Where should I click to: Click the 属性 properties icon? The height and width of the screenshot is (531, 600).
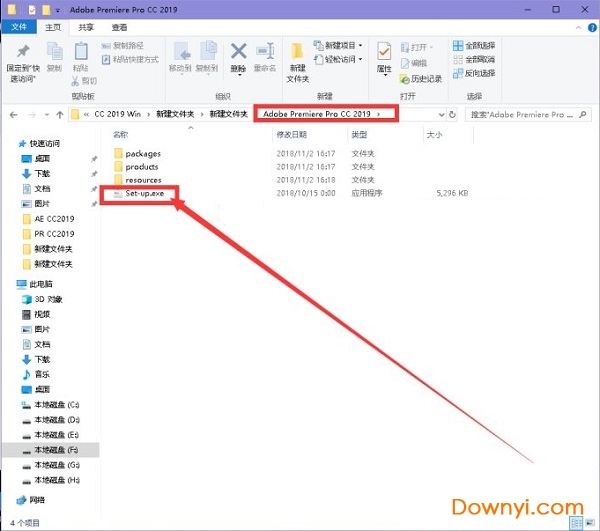pyautogui.click(x=384, y=54)
